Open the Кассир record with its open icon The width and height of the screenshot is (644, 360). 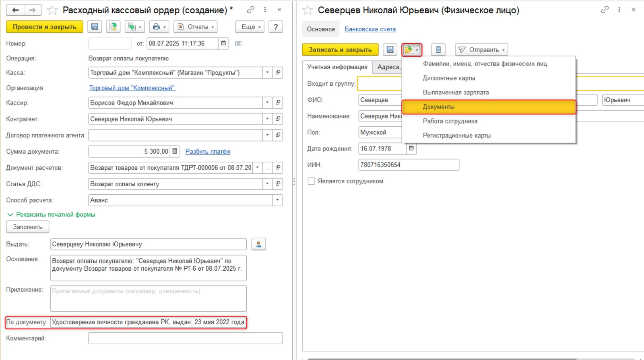(x=278, y=103)
